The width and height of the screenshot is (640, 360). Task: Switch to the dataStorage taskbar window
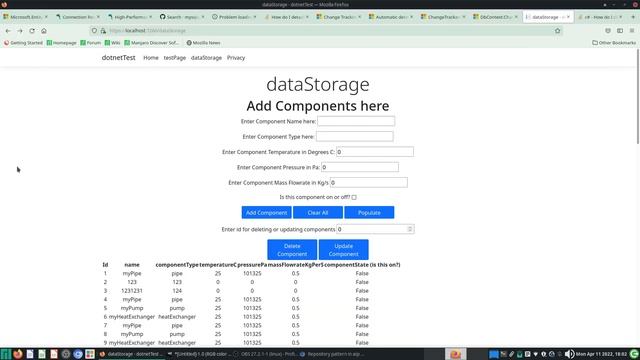(131, 354)
